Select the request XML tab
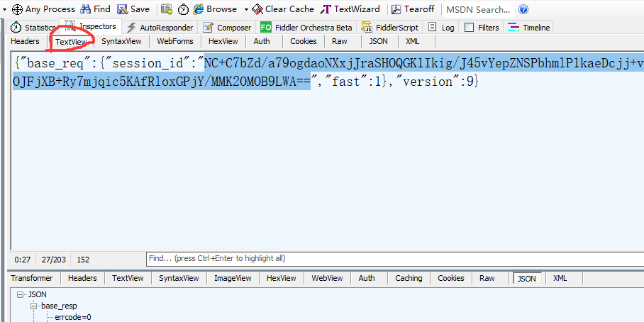This screenshot has height=322, width=644. click(413, 41)
